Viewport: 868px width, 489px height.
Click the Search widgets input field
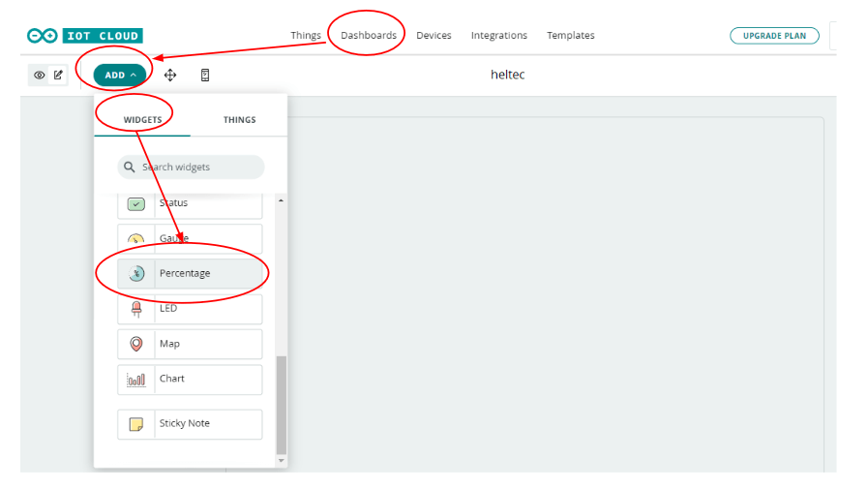(x=192, y=168)
